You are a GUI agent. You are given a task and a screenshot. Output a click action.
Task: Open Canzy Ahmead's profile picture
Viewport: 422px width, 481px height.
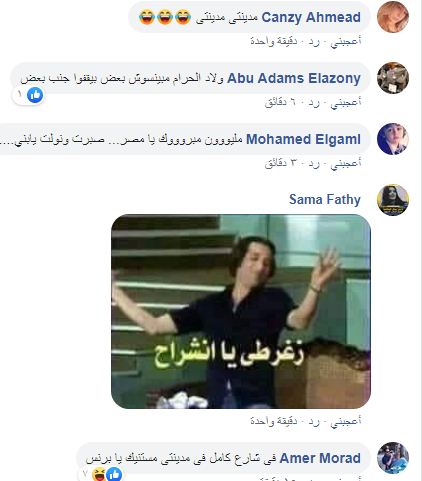tap(393, 17)
